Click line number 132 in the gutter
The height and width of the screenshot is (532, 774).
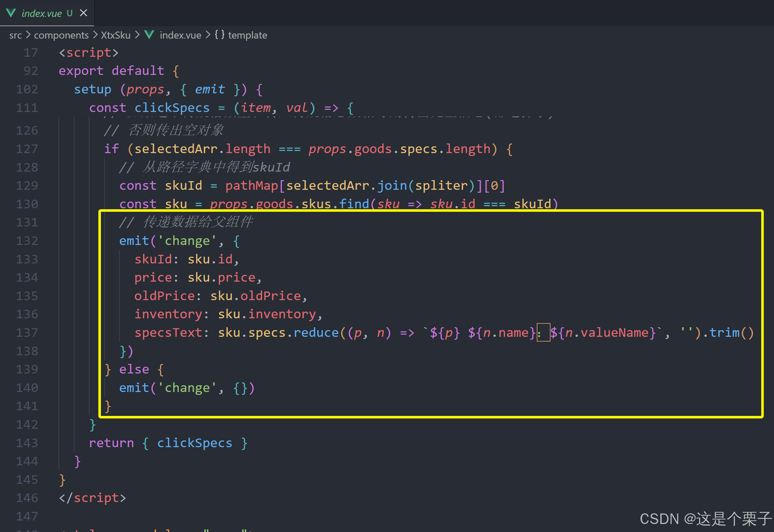pyautogui.click(x=27, y=241)
